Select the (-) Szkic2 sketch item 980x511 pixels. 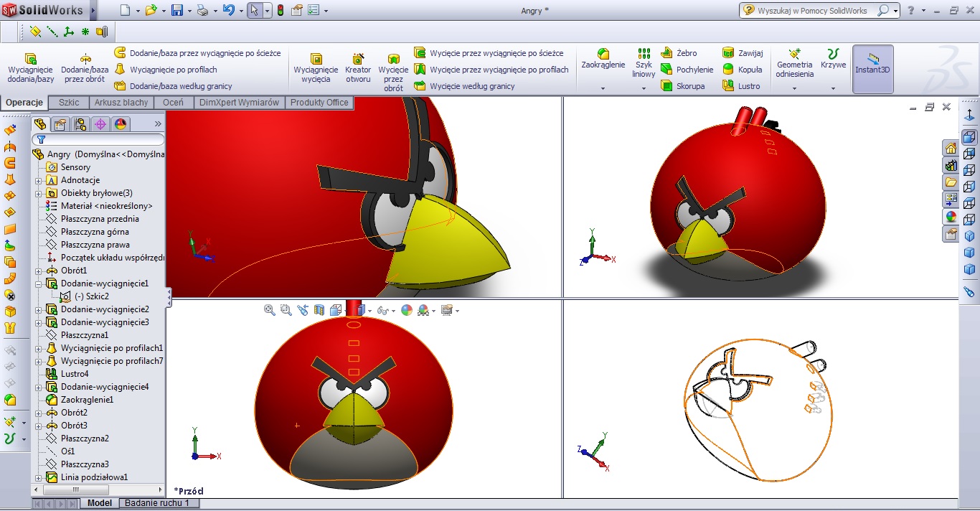84,296
